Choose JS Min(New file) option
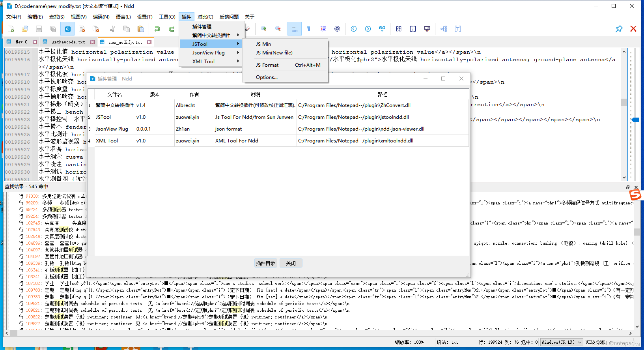644x350 pixels. 285,52
